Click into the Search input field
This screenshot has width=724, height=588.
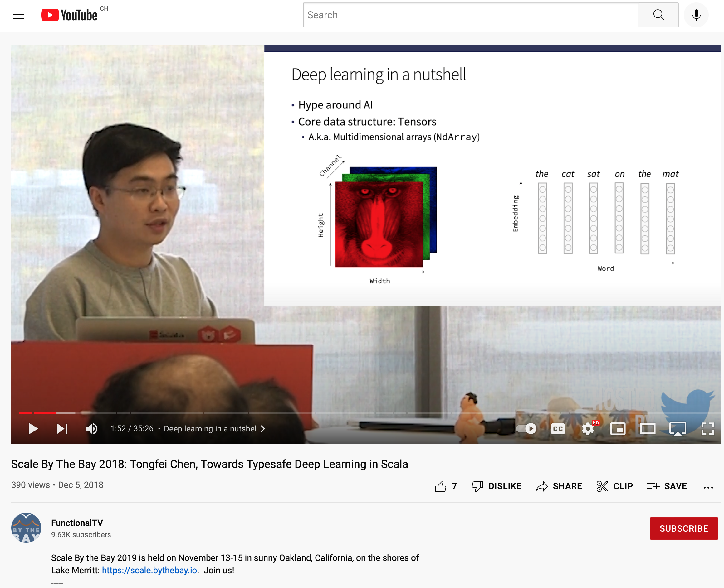click(471, 15)
